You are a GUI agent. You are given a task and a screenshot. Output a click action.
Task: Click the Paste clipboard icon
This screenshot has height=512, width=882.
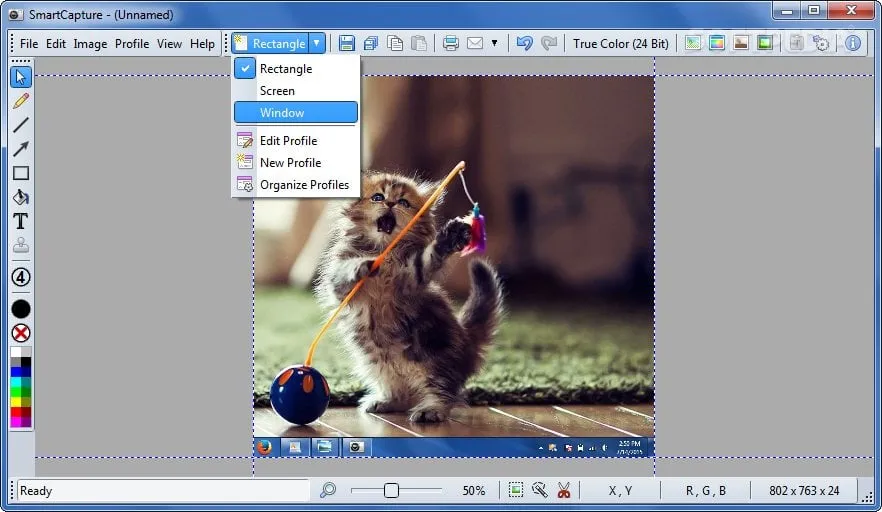click(x=419, y=43)
